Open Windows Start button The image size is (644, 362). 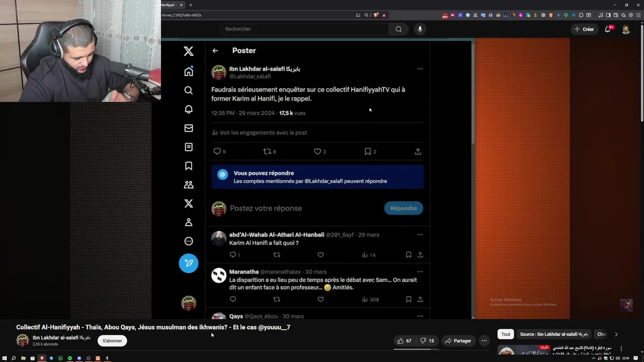pyautogui.click(x=5, y=358)
